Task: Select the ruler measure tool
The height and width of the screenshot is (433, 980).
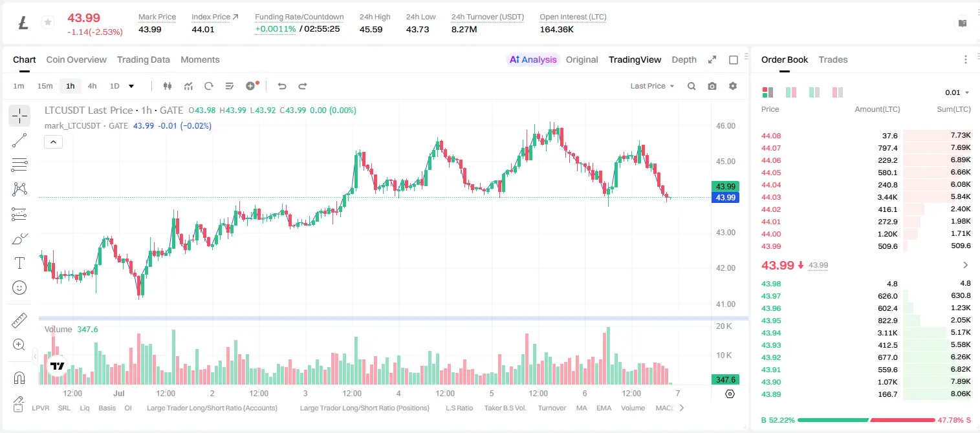Action: 19,321
